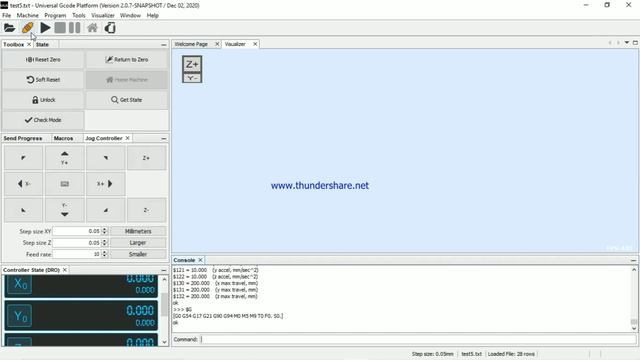Click the last toolbar icon beside home
Image resolution: width=640 pixels, height=360 pixels.
click(110, 28)
